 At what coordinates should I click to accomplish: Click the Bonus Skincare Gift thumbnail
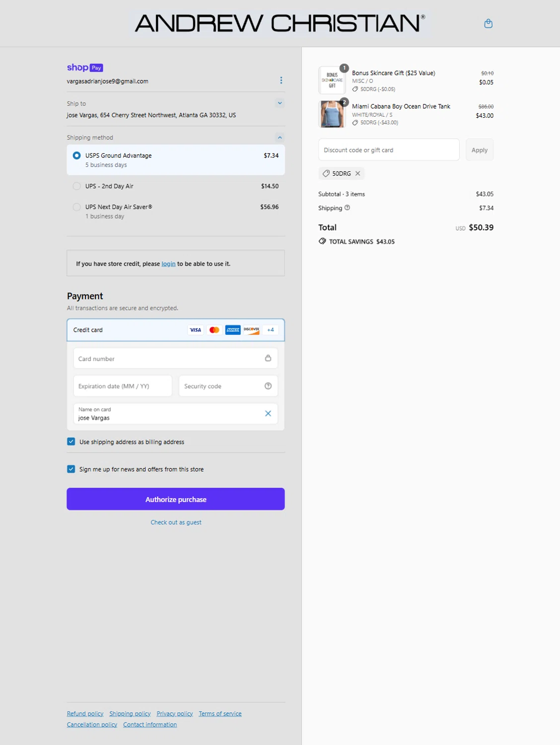coord(332,80)
